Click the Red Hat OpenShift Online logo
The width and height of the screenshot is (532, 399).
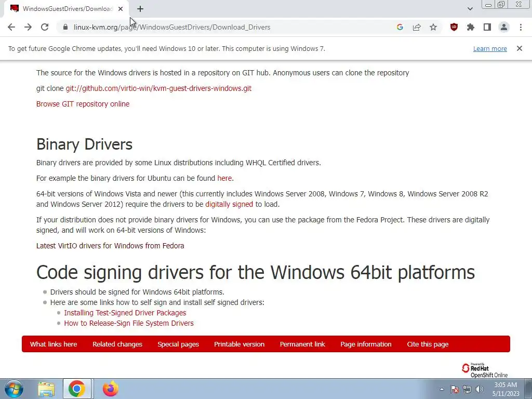(485, 370)
